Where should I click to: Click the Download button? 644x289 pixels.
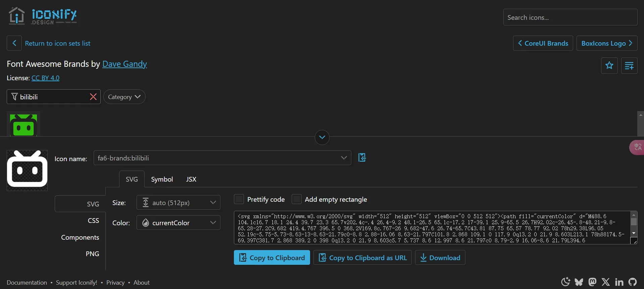coord(440,257)
